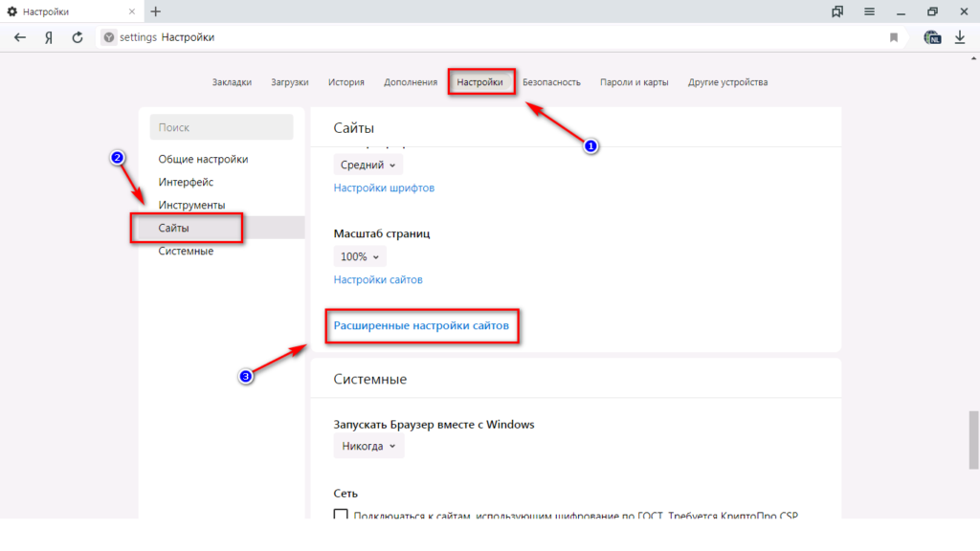Open the downloads arrow icon

point(960,37)
